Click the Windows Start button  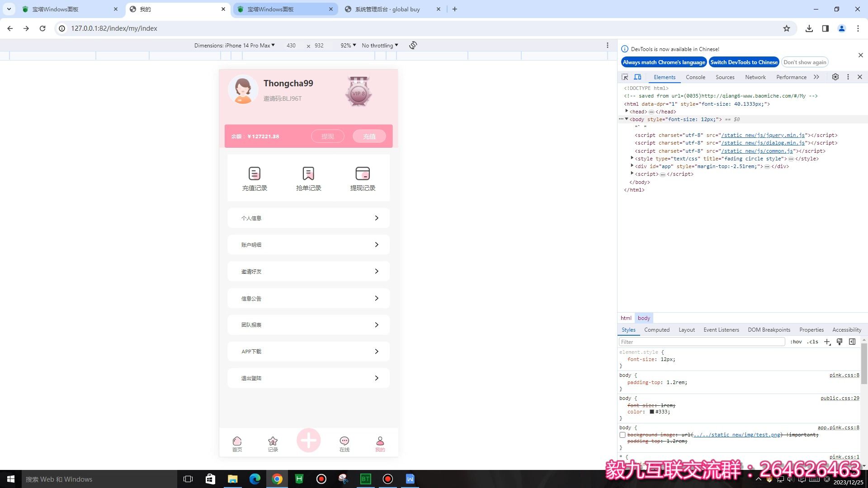(x=11, y=479)
